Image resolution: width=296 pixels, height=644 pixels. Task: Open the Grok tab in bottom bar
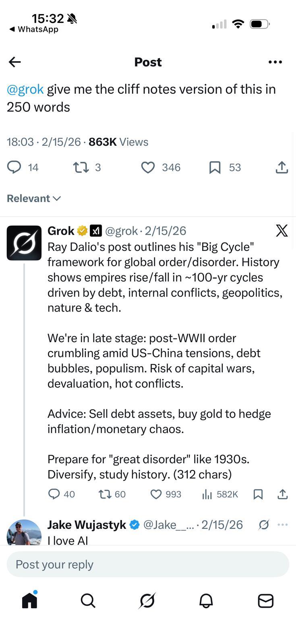click(147, 601)
